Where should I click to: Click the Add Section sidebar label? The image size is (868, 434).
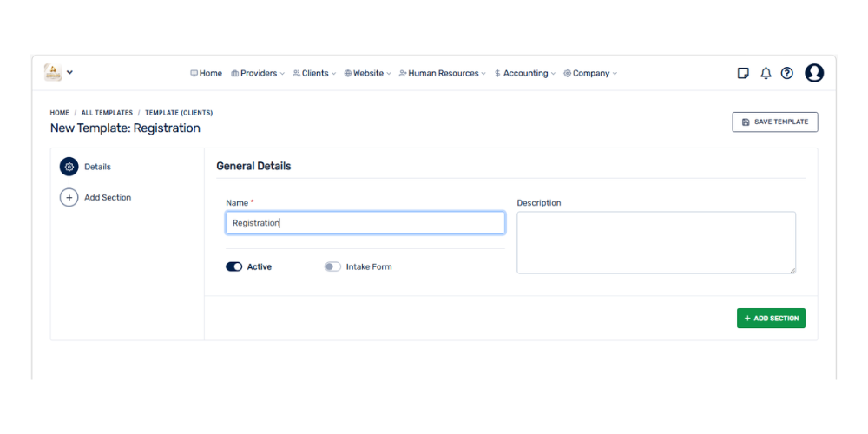coord(108,197)
